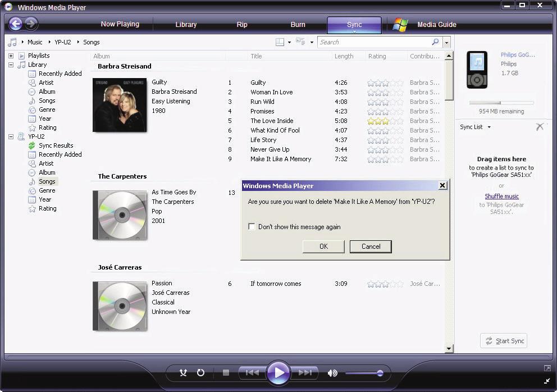This screenshot has height=392, width=557.
Task: Rate 'The Love Inside' with stars
Action: pyautogui.click(x=385, y=121)
